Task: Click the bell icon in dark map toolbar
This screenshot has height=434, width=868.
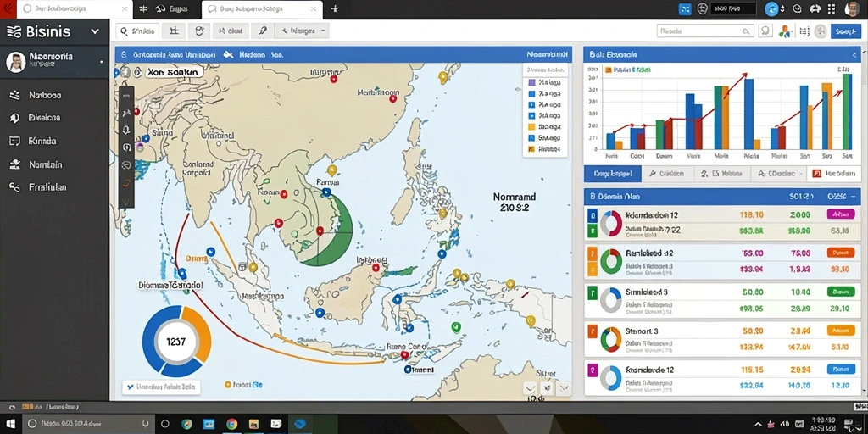Action: (126, 130)
